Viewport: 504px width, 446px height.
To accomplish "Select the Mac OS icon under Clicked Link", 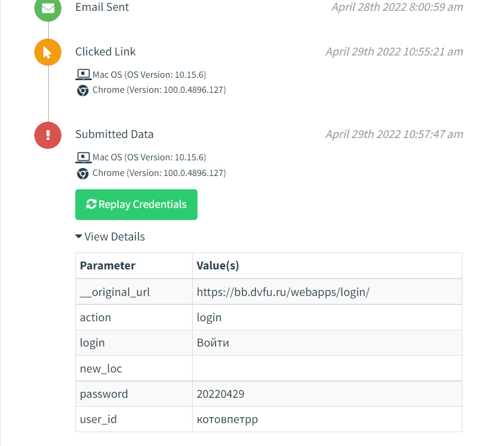I will point(82,74).
